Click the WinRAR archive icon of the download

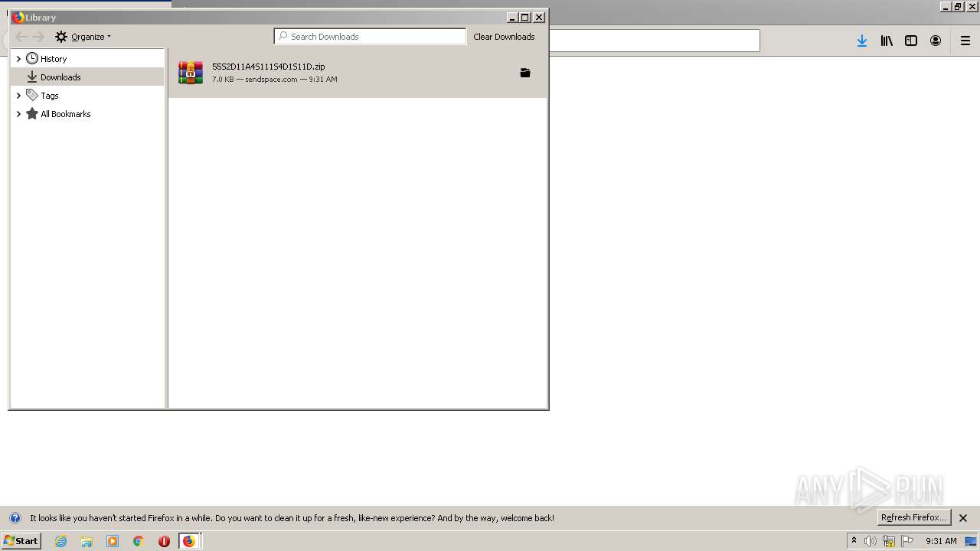coord(191,73)
